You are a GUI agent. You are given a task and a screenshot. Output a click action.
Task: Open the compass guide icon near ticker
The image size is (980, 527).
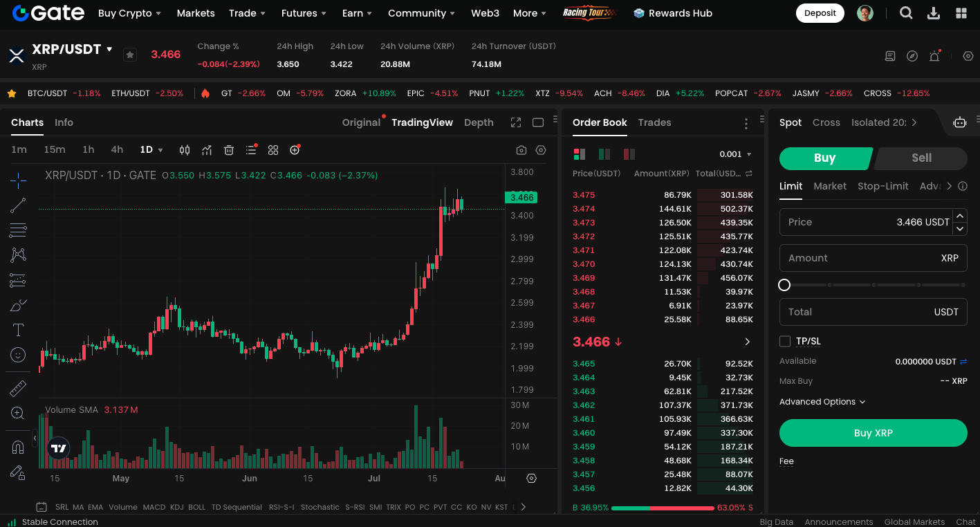912,56
